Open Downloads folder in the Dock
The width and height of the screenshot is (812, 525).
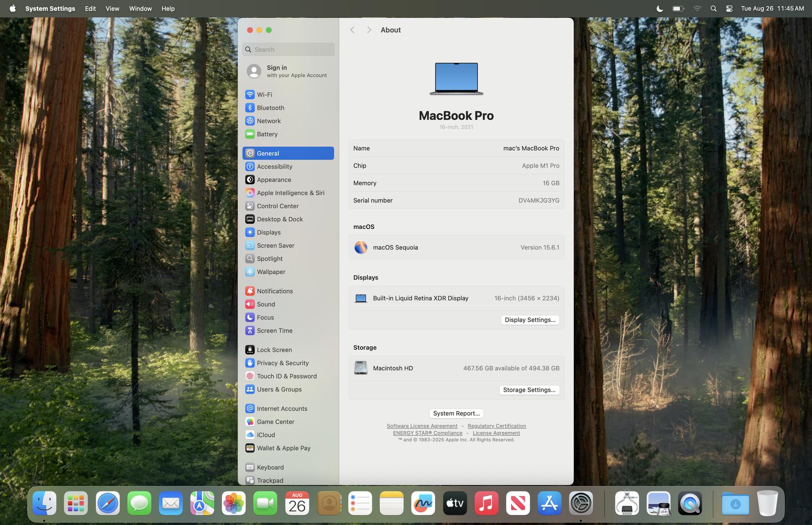736,503
